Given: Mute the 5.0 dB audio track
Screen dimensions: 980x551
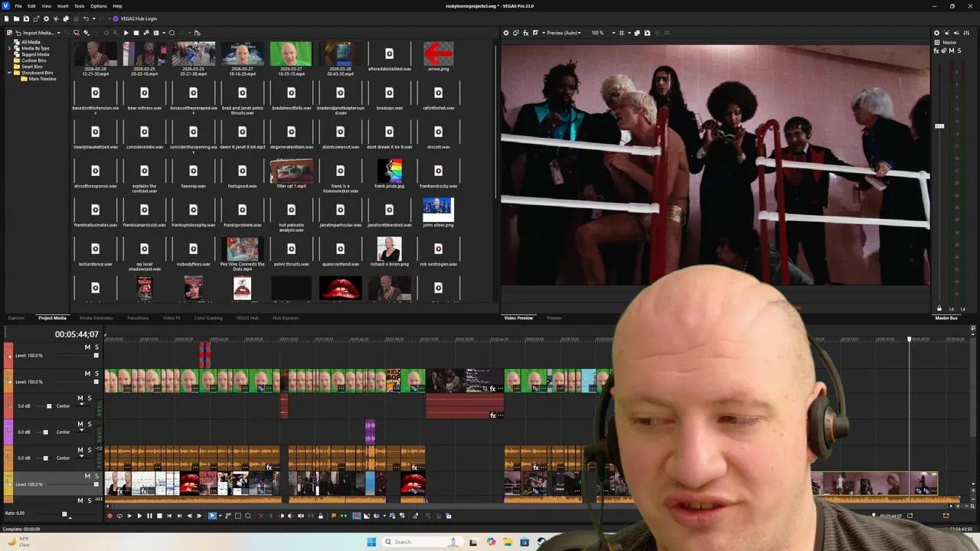Looking at the screenshot, I should [80, 398].
